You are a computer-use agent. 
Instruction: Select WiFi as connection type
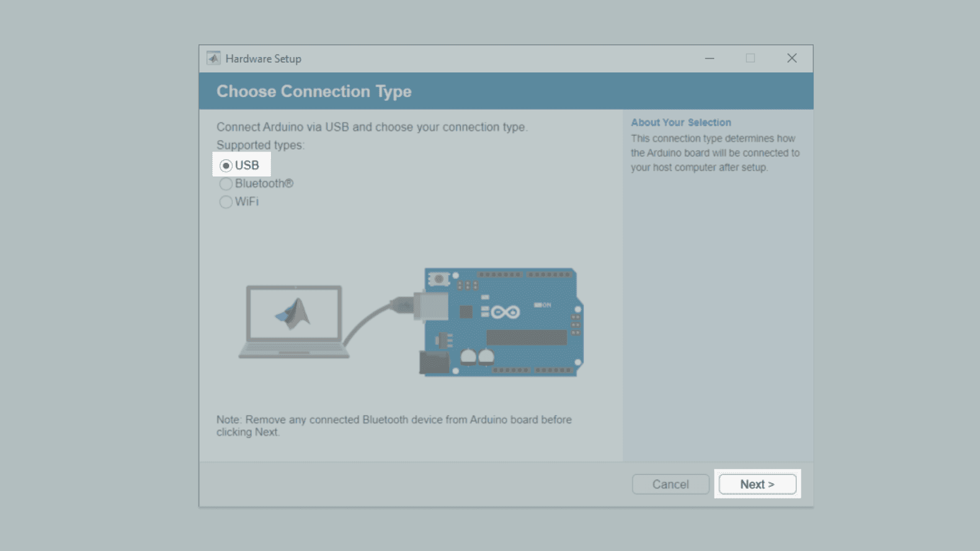click(x=226, y=202)
